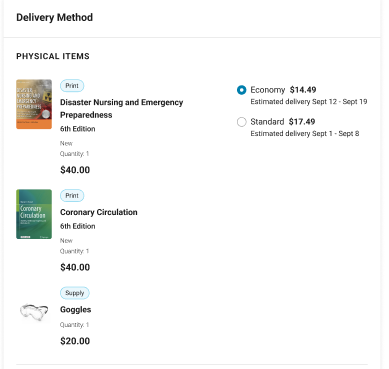Click the $40.00 price of Coronary Circulation
This screenshot has width=389, height=369.
(75, 267)
